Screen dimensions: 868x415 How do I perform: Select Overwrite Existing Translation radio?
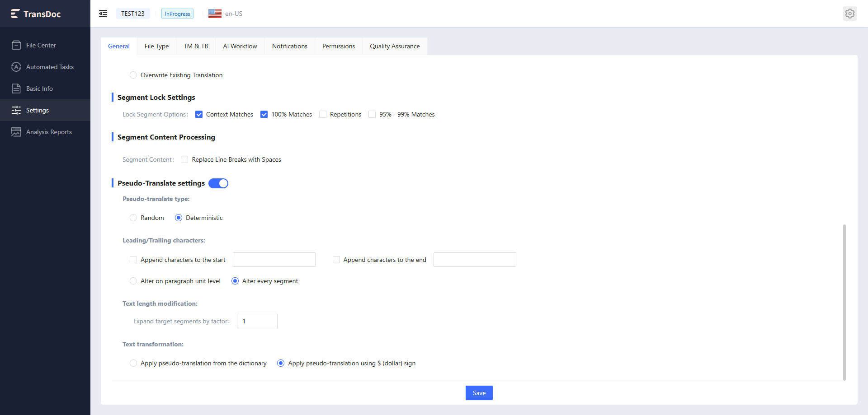[133, 75]
